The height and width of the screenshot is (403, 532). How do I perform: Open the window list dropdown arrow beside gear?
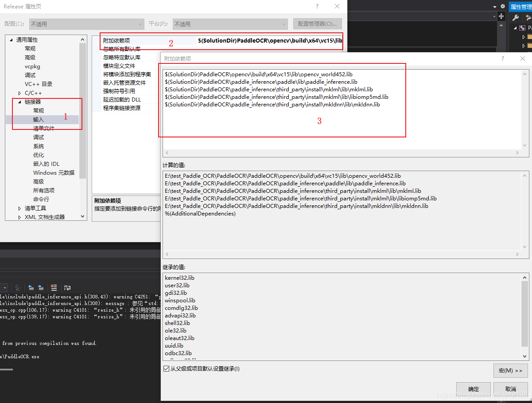pyautogui.click(x=495, y=7)
